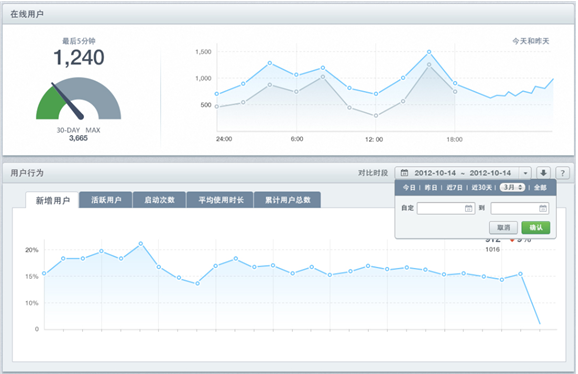
Task: Open help via the question mark icon
Action: click(562, 172)
